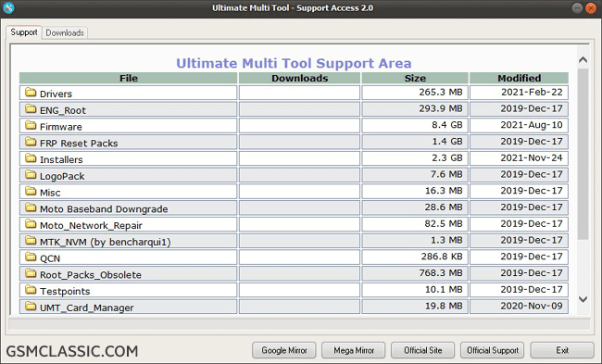Open the MTK_NVM (by bencharqui1) link
Viewport: 602px width, 364px height.
[106, 242]
